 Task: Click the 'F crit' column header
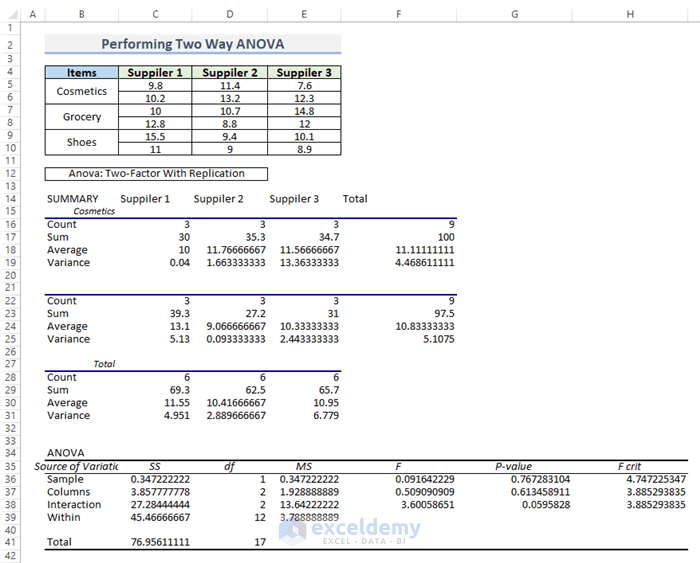pos(629,467)
